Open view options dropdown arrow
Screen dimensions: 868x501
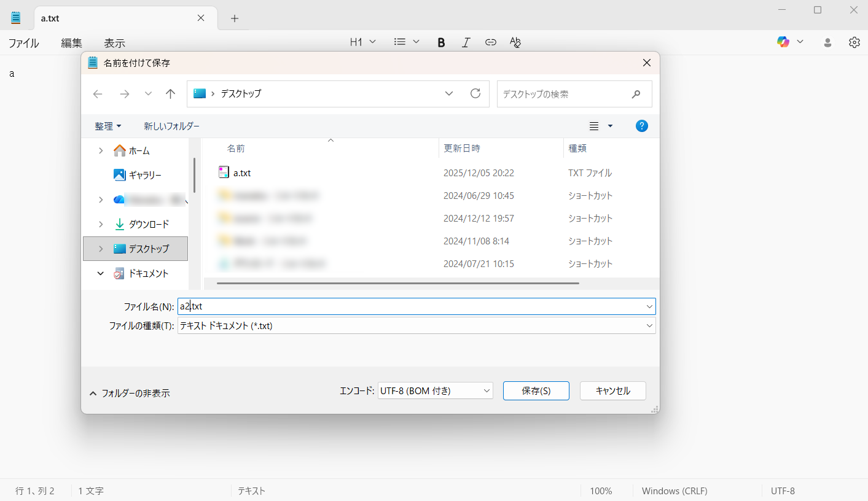[610, 126]
